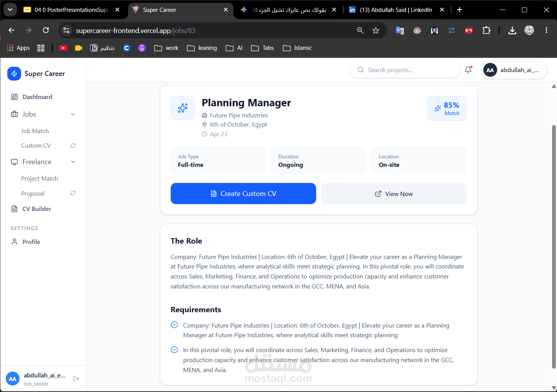Open the Notion تنظيم bookmark
557x392 pixels.
[x=102, y=48]
